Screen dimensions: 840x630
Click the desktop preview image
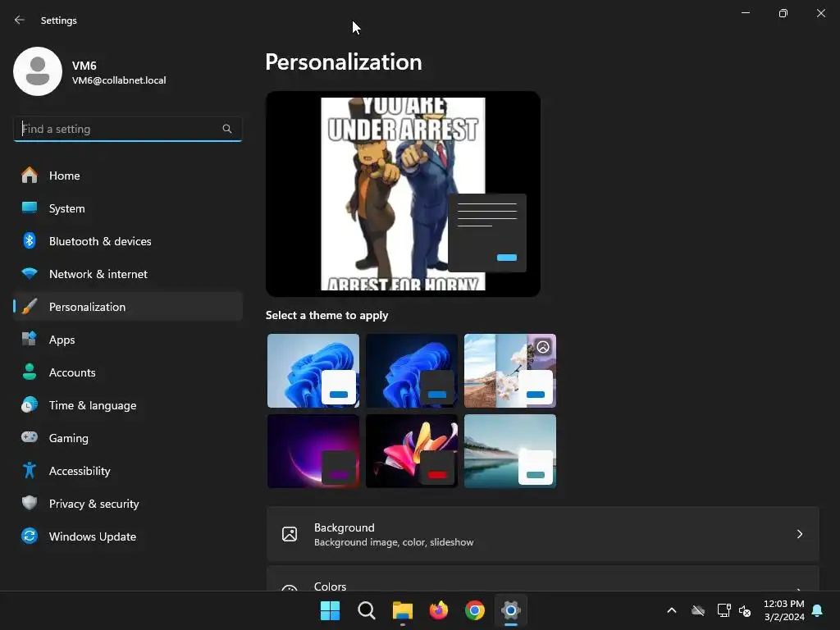click(x=403, y=194)
